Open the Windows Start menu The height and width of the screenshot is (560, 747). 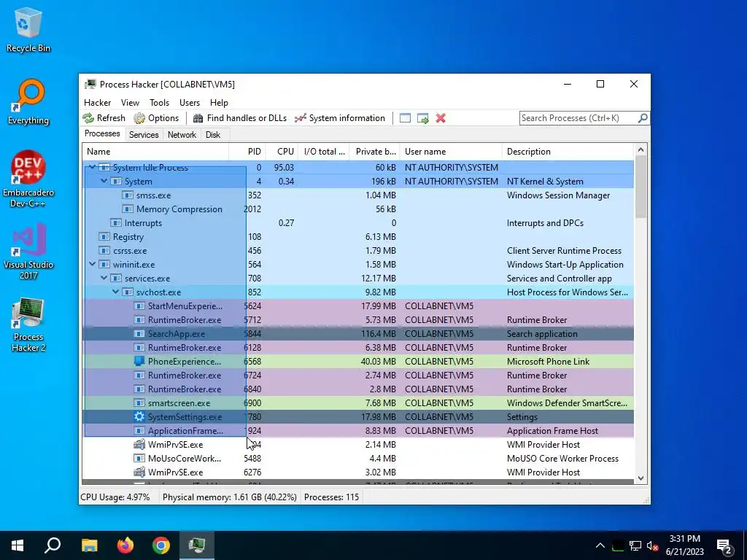18,545
